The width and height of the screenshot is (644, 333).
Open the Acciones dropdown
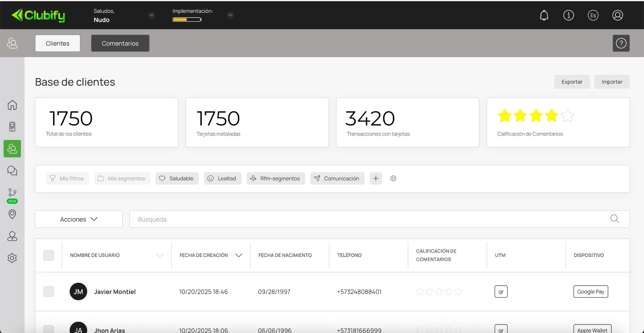[79, 219]
